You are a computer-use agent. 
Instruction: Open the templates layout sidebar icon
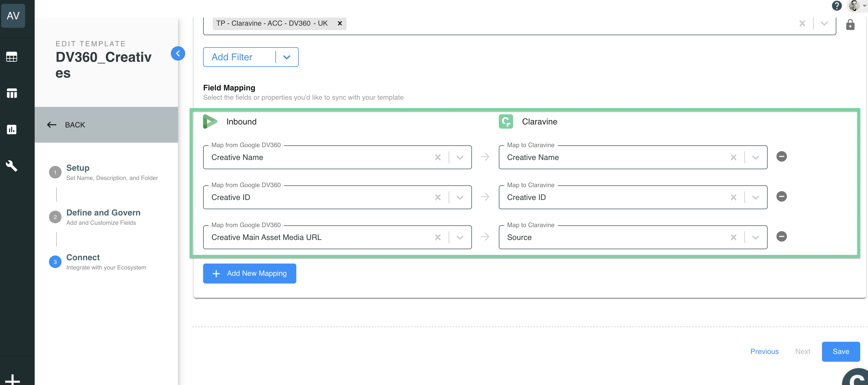[x=12, y=93]
